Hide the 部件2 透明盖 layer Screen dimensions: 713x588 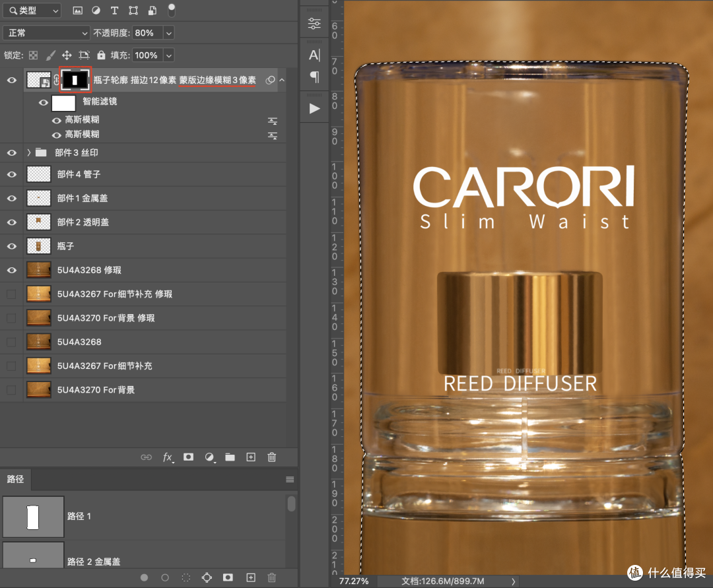click(12, 222)
